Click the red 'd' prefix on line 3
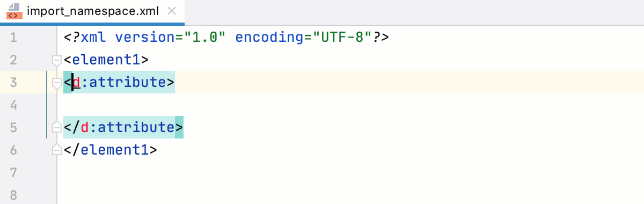 [76, 83]
